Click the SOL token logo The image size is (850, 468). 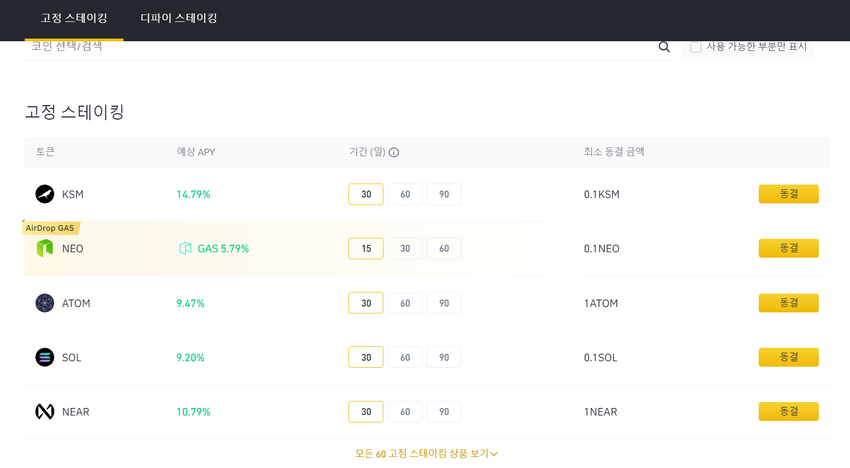click(44, 357)
